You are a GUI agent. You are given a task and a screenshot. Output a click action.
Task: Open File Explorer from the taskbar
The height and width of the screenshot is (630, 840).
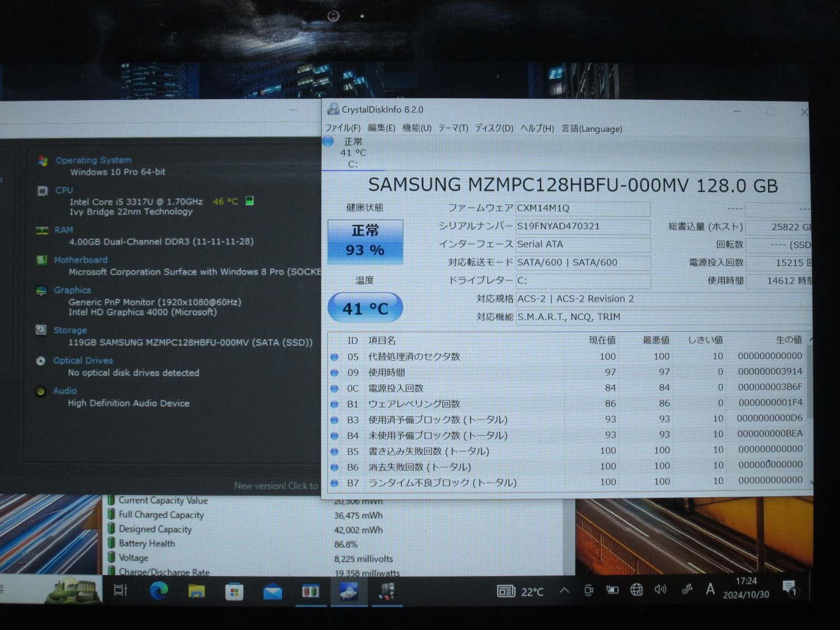196,592
